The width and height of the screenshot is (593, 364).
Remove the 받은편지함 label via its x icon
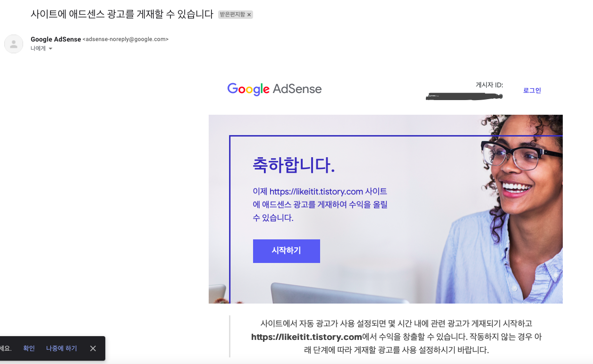[x=249, y=15]
